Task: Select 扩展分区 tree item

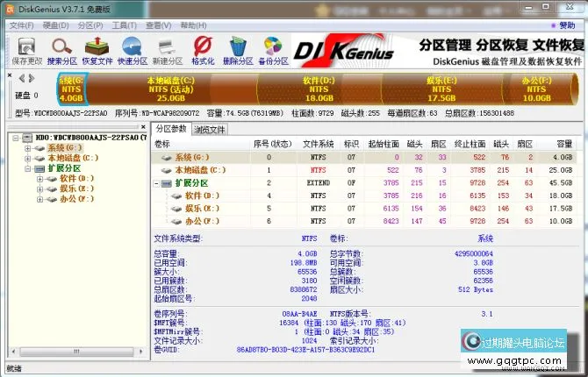Action: 64,168
